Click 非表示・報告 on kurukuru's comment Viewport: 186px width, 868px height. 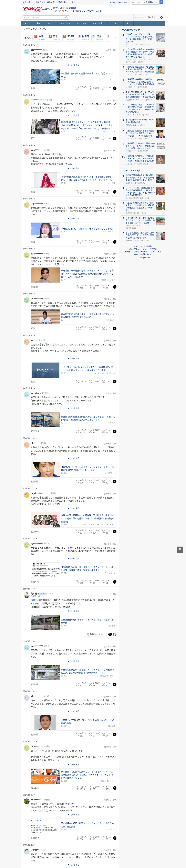[x=110, y=393]
